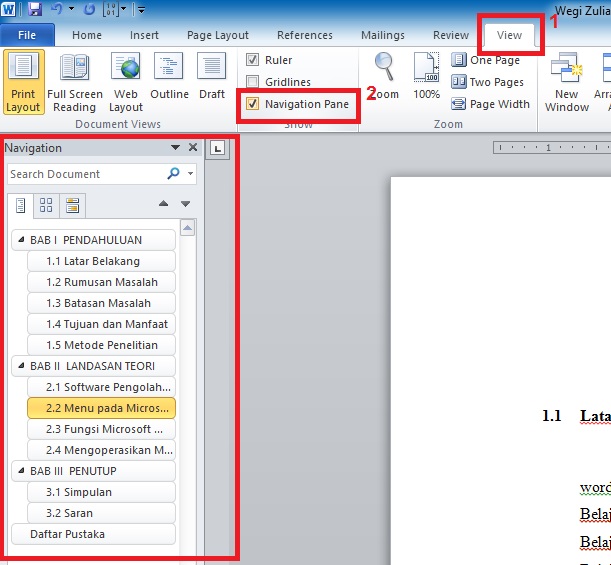This screenshot has height=565, width=611.
Task: Jump to 2.1 Software Pengolah heading
Action: (x=101, y=387)
